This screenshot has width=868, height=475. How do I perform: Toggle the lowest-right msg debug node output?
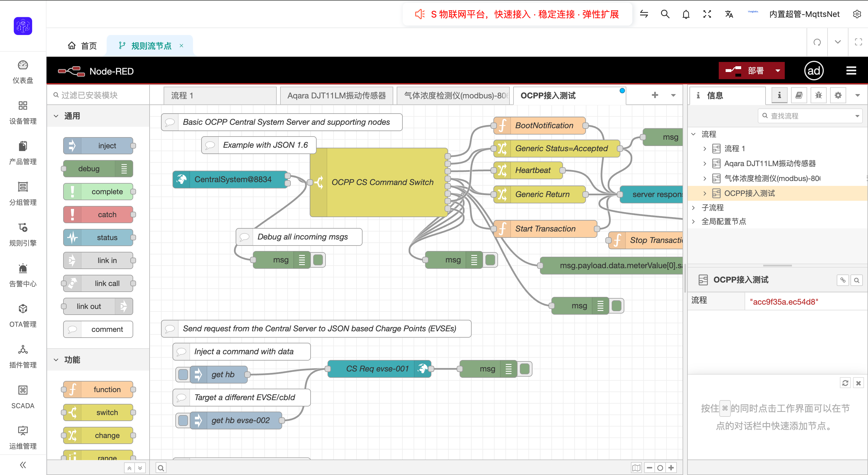(x=617, y=306)
